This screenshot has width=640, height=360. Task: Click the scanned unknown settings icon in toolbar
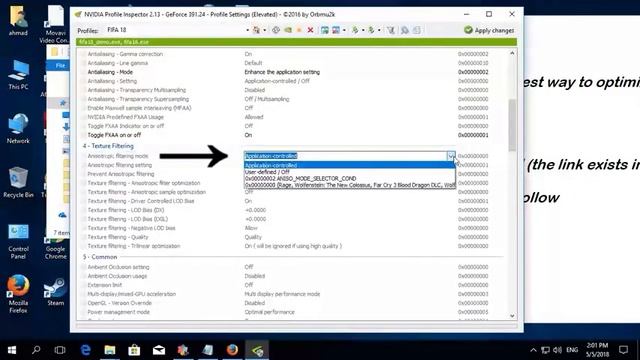(417, 30)
